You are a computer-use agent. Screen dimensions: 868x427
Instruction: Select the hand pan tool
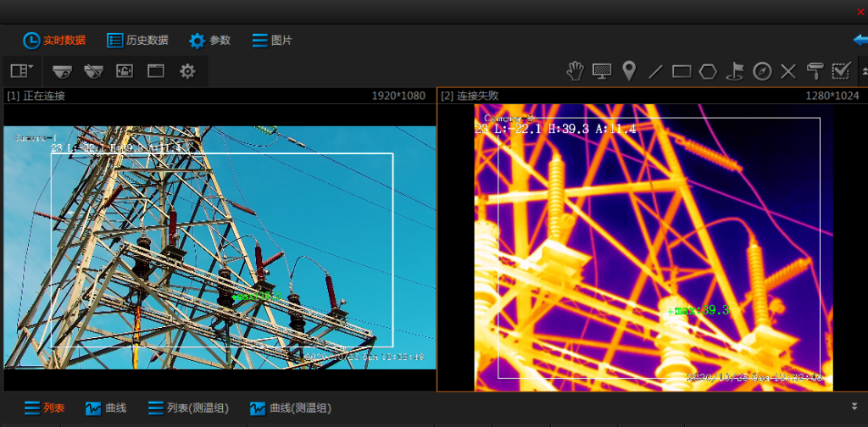576,71
